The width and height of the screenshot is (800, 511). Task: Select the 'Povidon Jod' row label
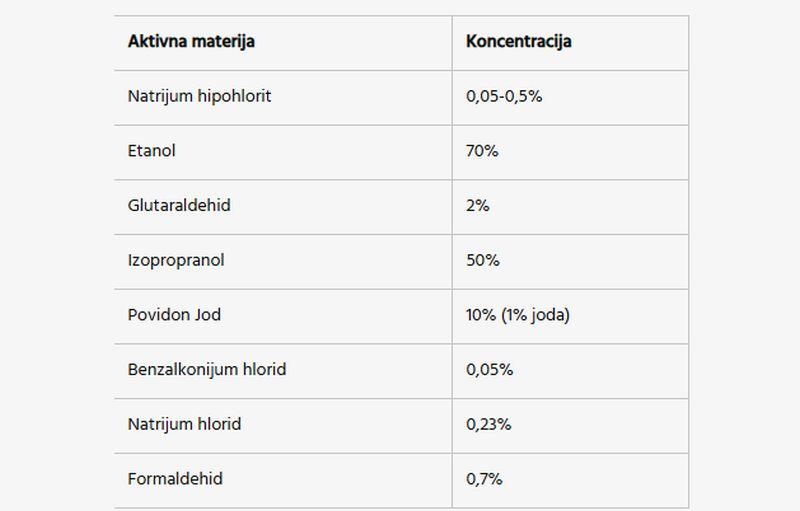(174, 315)
